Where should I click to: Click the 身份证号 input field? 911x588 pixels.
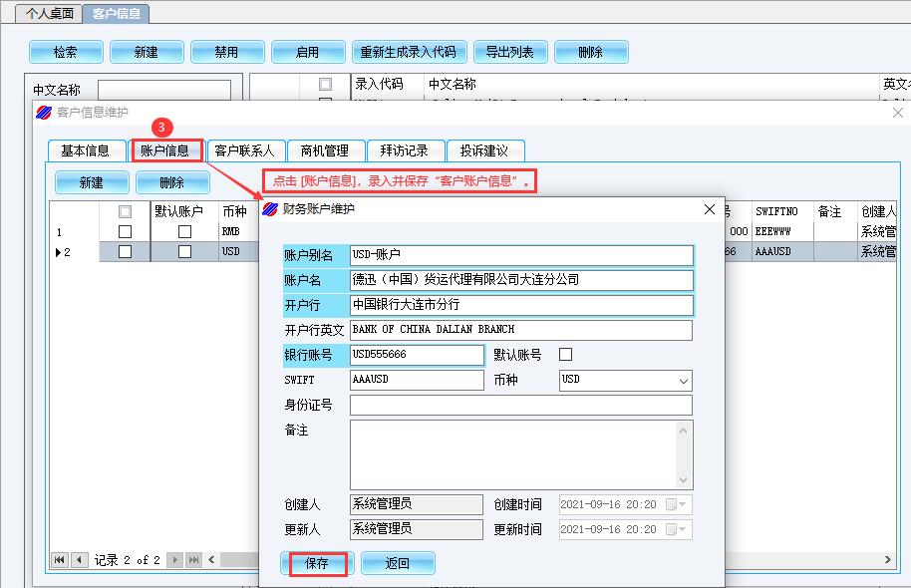pyautogui.click(x=520, y=405)
